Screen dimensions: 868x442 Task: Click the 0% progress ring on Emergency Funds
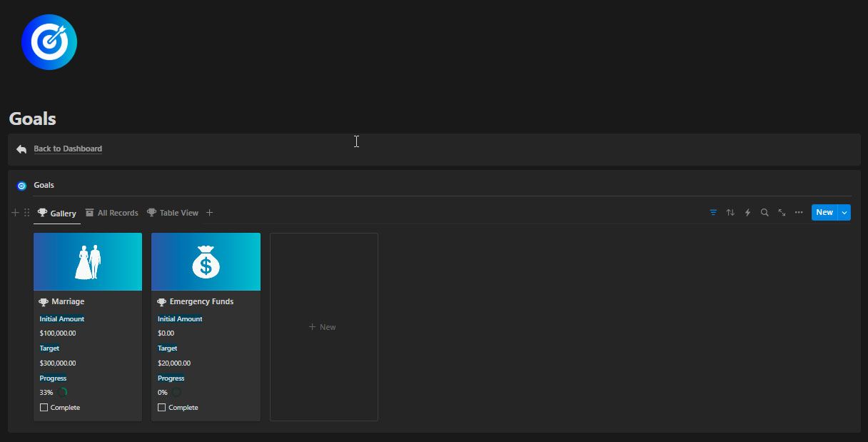coord(176,392)
